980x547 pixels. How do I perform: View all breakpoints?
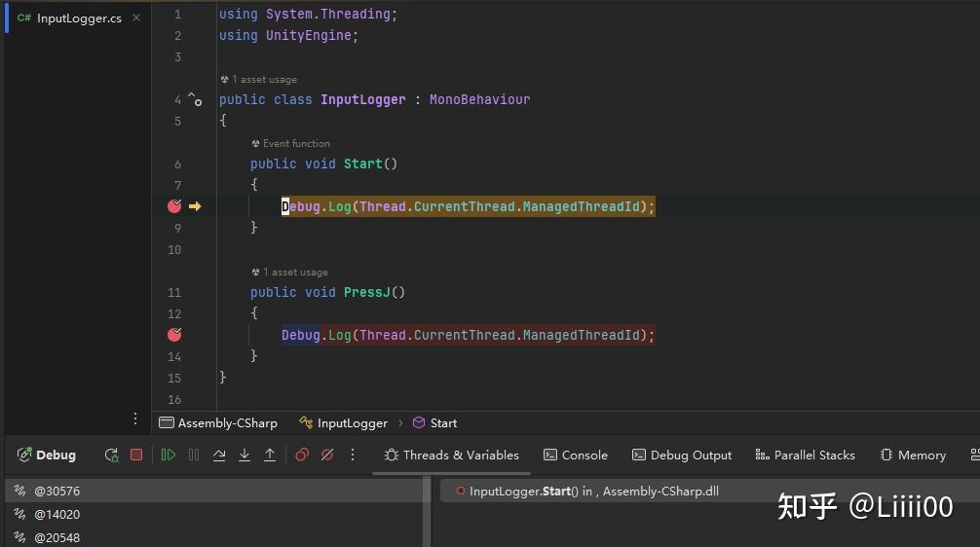point(302,455)
